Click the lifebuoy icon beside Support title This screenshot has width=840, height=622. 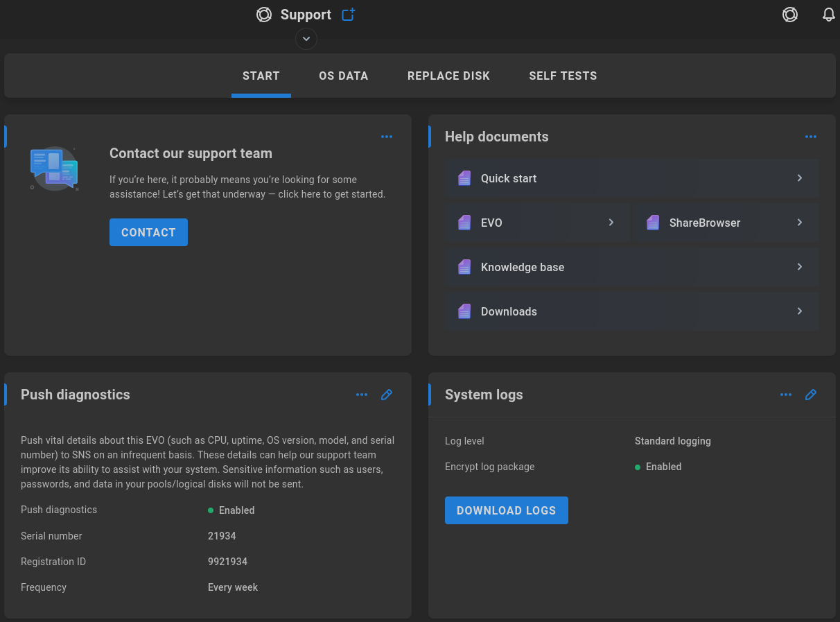(264, 15)
